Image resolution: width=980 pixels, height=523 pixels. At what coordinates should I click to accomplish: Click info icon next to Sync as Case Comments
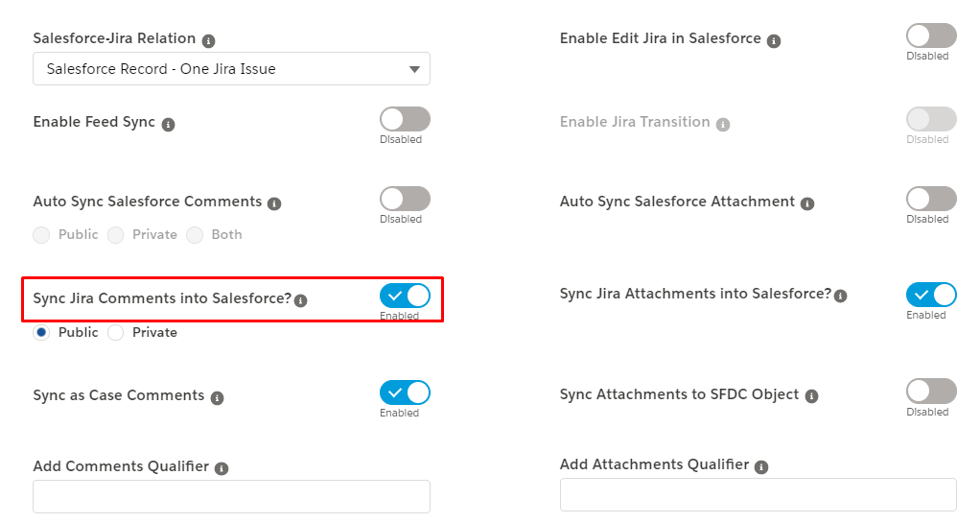217,398
